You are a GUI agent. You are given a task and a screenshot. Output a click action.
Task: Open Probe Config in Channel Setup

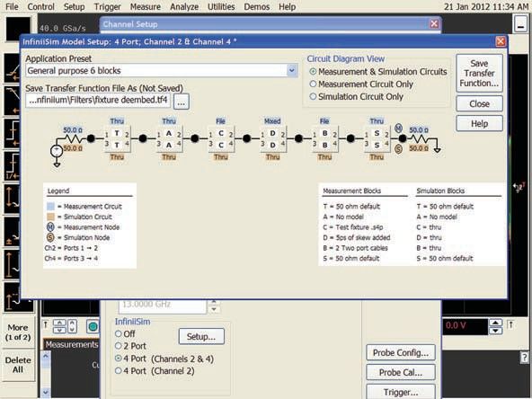(x=401, y=353)
